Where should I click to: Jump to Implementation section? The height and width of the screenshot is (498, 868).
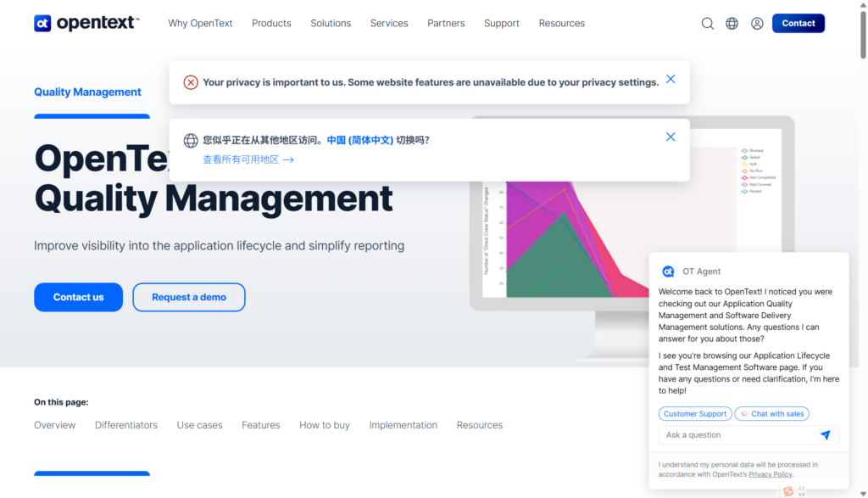pos(403,425)
